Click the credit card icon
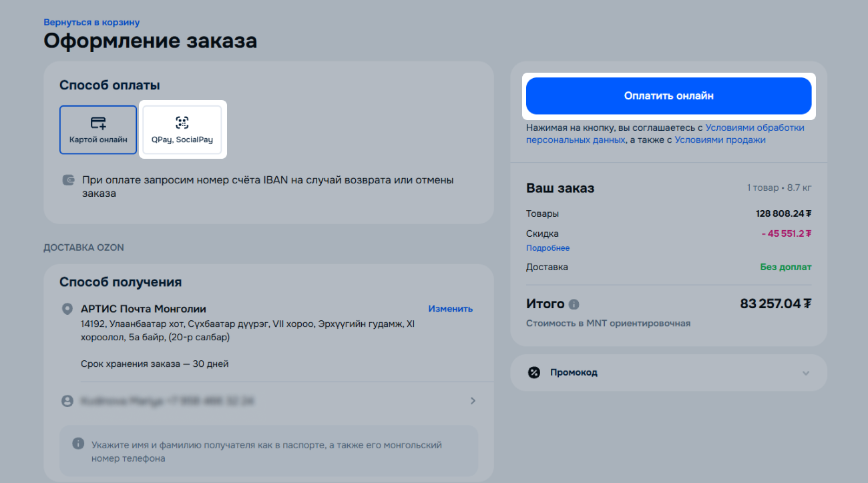The height and width of the screenshot is (483, 868). [98, 123]
